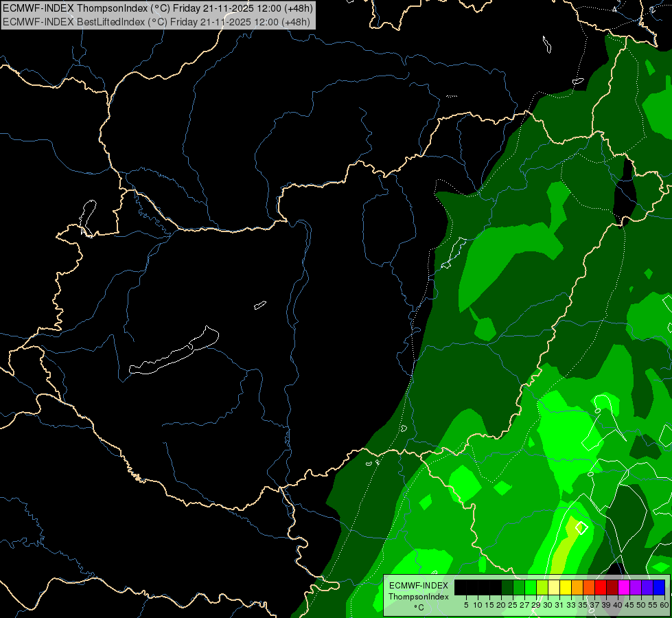The width and height of the screenshot is (672, 618).
Task: Select the yellow-green 29–30 legend swatch
Action: coord(542,587)
